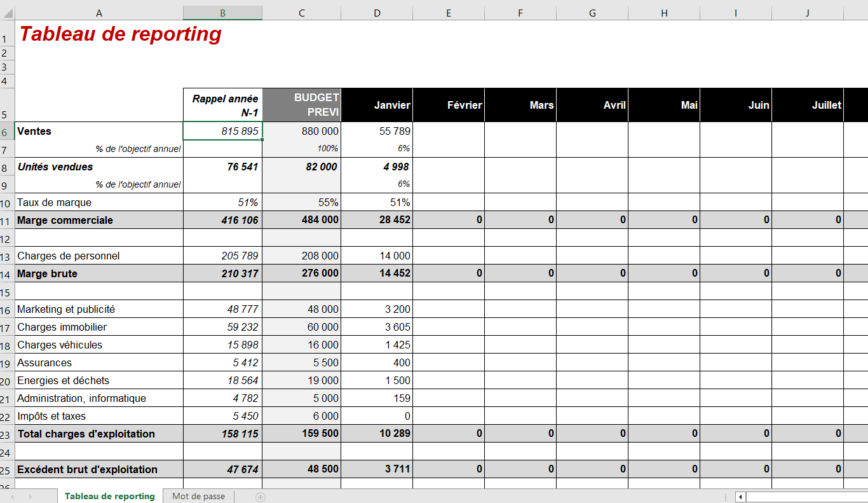Image resolution: width=868 pixels, height=503 pixels.
Task: Select cell with value 276 000
Action: (x=302, y=273)
